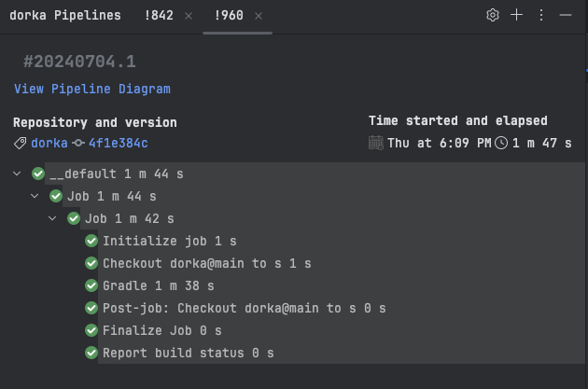588x389 pixels.
Task: Open the settings gear icon
Action: point(493,15)
